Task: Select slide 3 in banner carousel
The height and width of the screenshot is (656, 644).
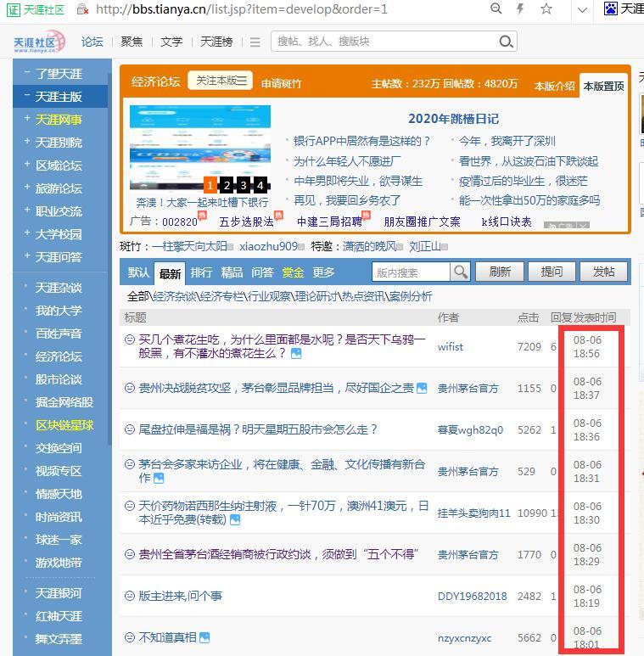Action: 244,185
